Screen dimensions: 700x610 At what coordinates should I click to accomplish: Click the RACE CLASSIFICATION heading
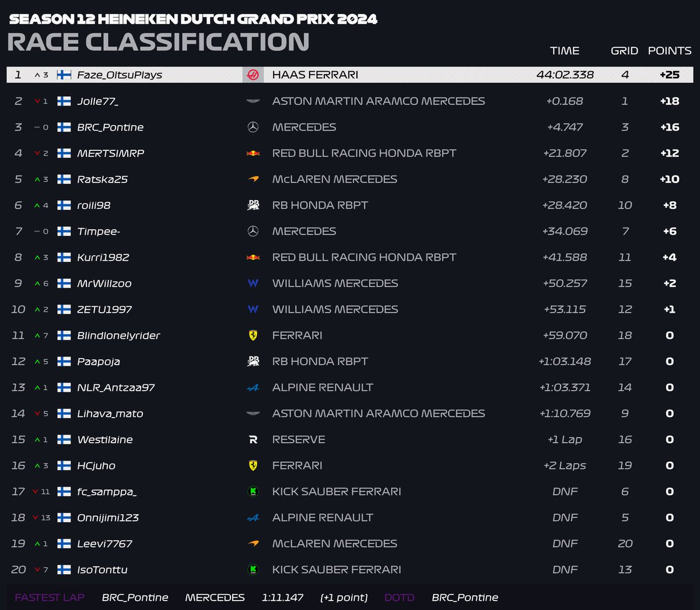click(158, 42)
